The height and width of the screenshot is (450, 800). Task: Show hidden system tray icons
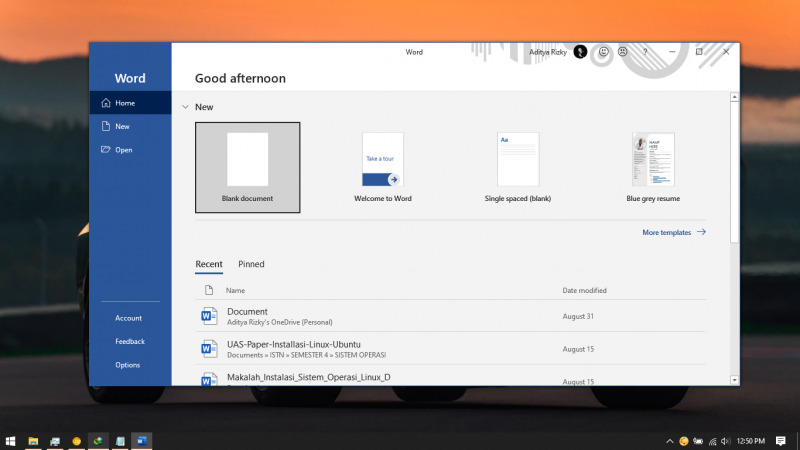(x=669, y=441)
